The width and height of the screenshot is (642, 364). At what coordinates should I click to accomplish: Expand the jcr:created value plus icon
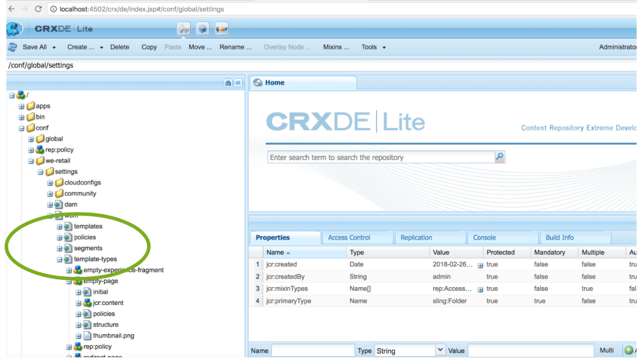coord(480,265)
